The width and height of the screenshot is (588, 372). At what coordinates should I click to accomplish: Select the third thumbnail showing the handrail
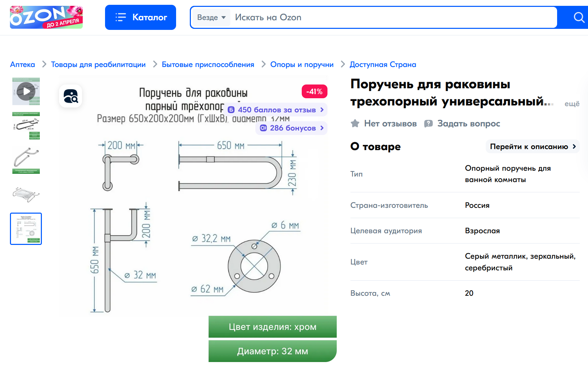click(x=26, y=160)
